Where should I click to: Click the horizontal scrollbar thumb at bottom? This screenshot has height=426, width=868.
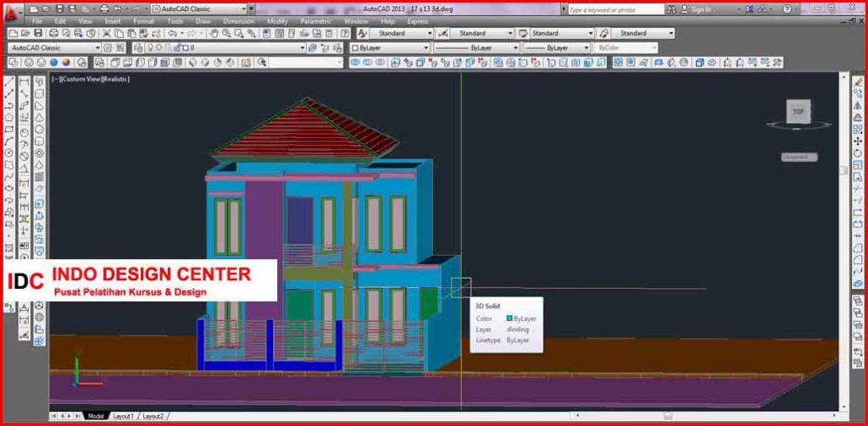click(668, 416)
